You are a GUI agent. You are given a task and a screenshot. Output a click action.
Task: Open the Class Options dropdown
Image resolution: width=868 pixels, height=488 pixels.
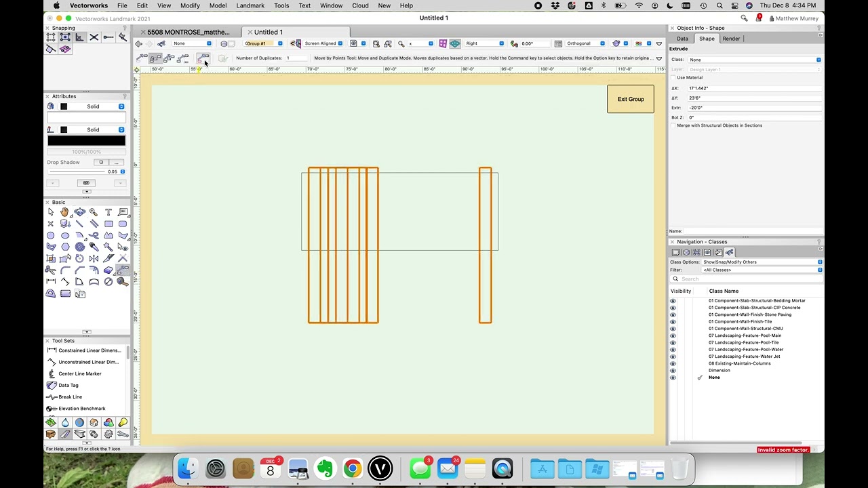point(762,262)
